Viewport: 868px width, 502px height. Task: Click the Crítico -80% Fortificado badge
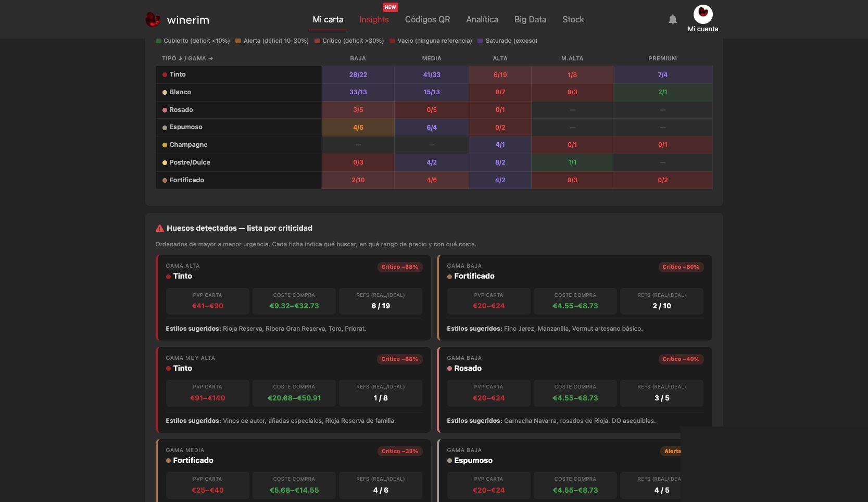pyautogui.click(x=681, y=267)
